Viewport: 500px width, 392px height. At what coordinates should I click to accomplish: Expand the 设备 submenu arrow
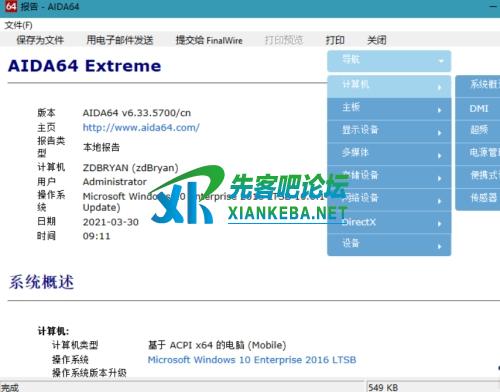pyautogui.click(x=440, y=246)
